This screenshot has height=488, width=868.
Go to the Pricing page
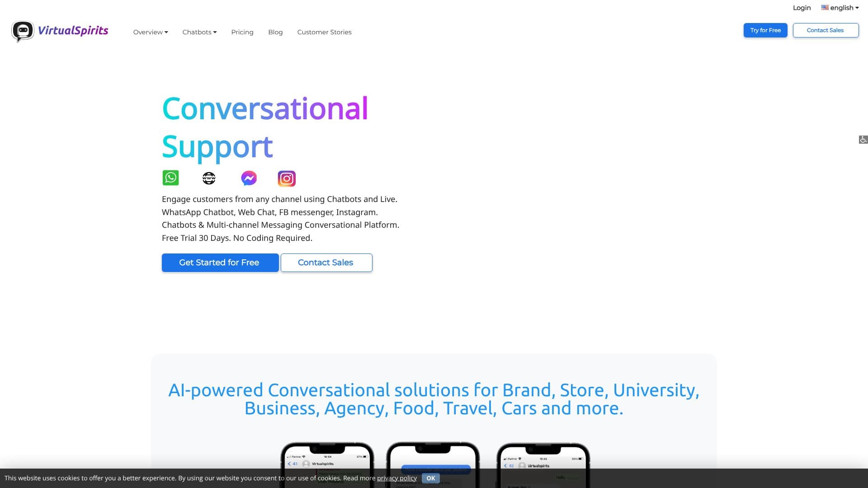click(x=242, y=32)
